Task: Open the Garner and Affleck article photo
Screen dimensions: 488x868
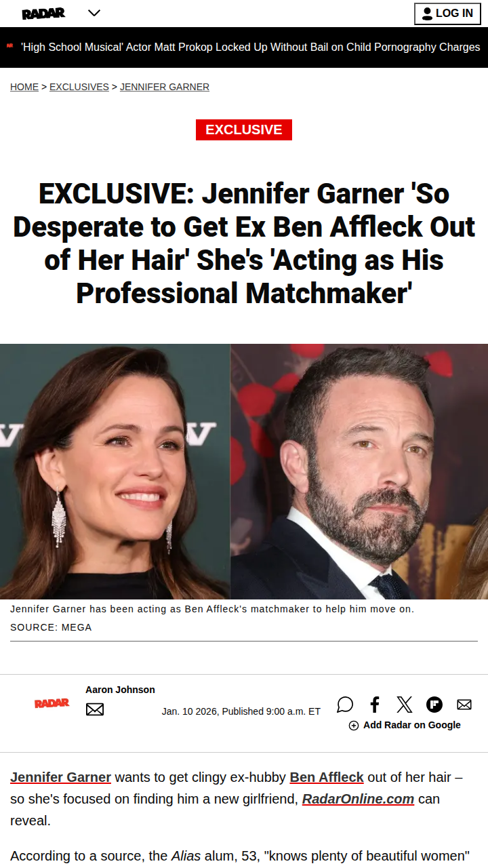Action: 244,471
